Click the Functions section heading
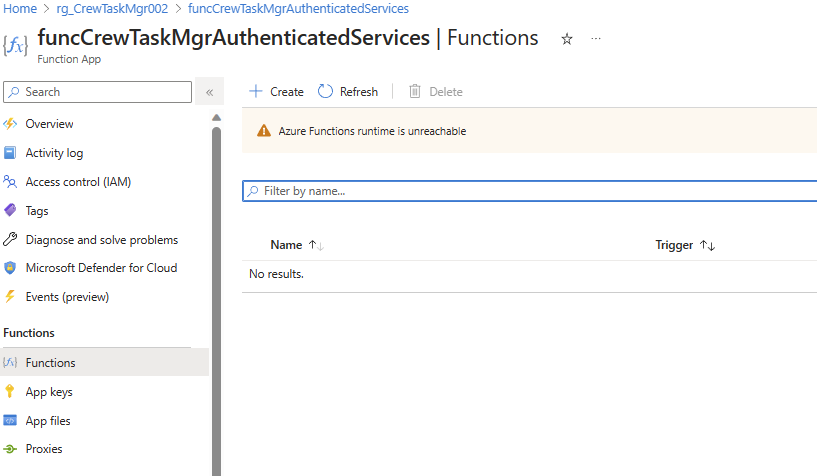The width and height of the screenshot is (817, 476). (29, 333)
